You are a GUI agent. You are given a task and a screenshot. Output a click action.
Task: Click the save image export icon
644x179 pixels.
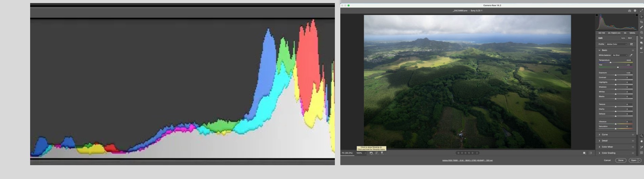coord(629,10)
